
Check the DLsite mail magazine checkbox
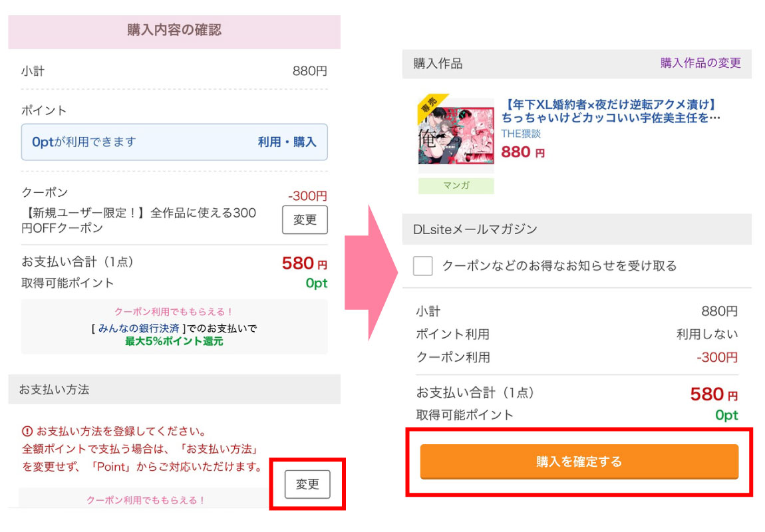tap(423, 266)
